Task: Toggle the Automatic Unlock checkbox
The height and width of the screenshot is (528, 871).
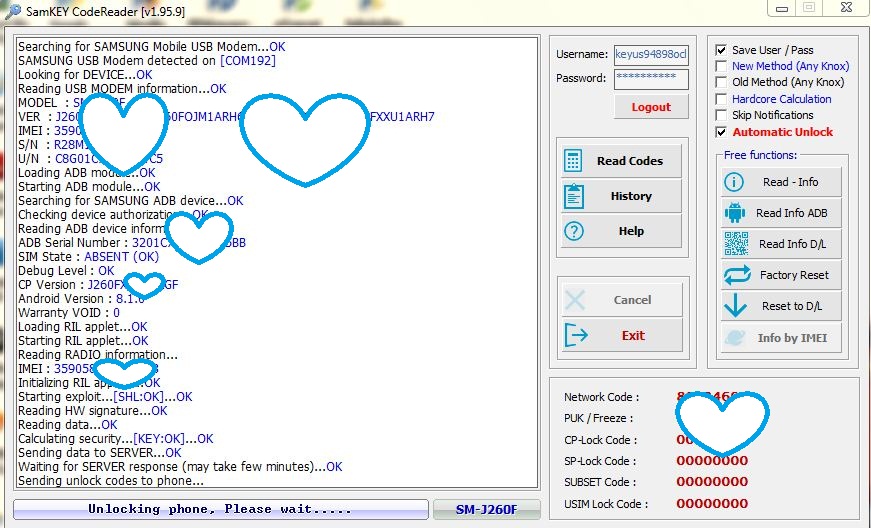Action: (x=721, y=132)
